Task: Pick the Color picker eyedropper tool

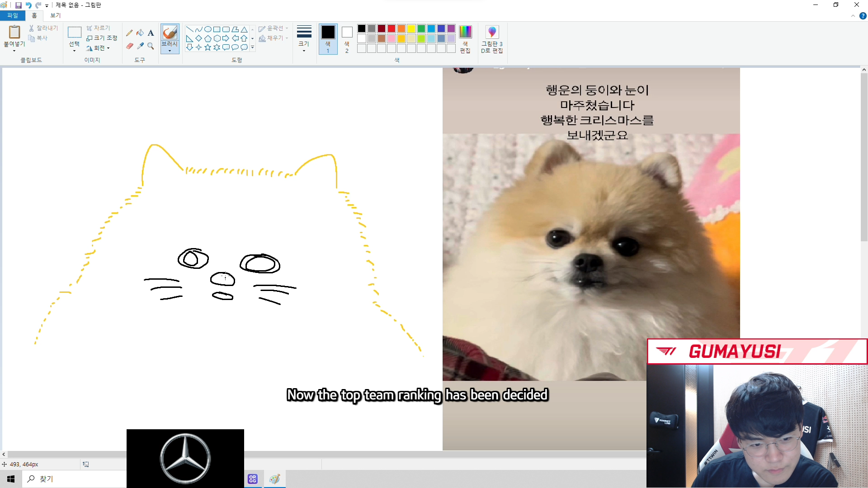Action: [140, 46]
